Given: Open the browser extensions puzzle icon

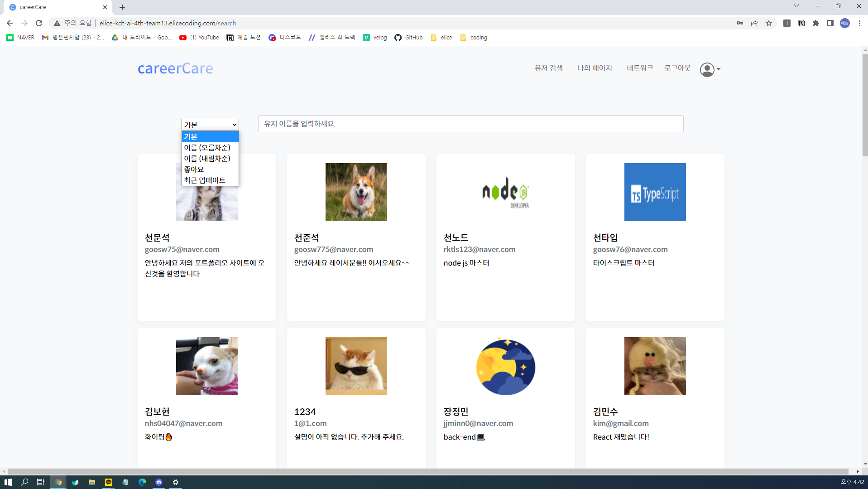Looking at the screenshot, I should coord(815,23).
